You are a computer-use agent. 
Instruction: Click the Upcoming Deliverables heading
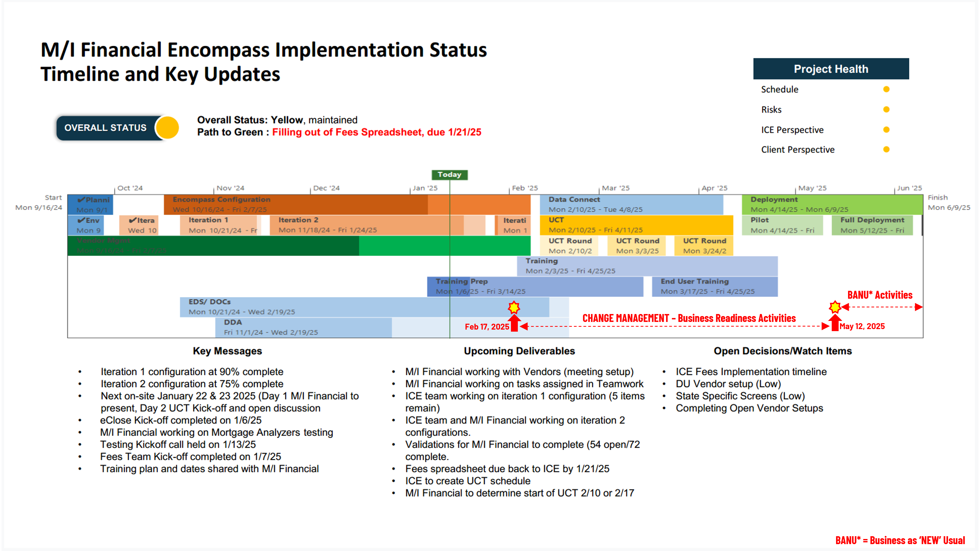(519, 350)
